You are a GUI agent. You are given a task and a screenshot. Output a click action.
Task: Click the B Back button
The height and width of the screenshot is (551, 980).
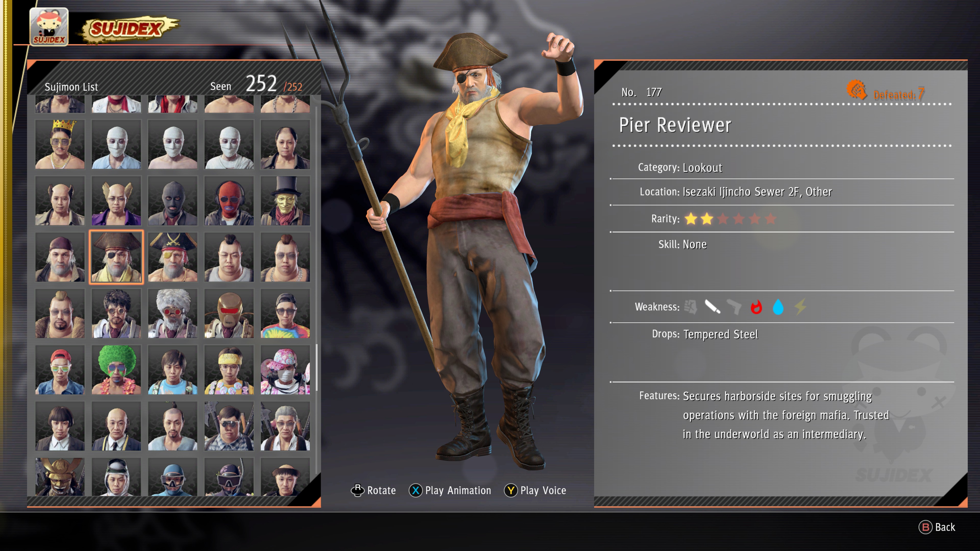(937, 527)
